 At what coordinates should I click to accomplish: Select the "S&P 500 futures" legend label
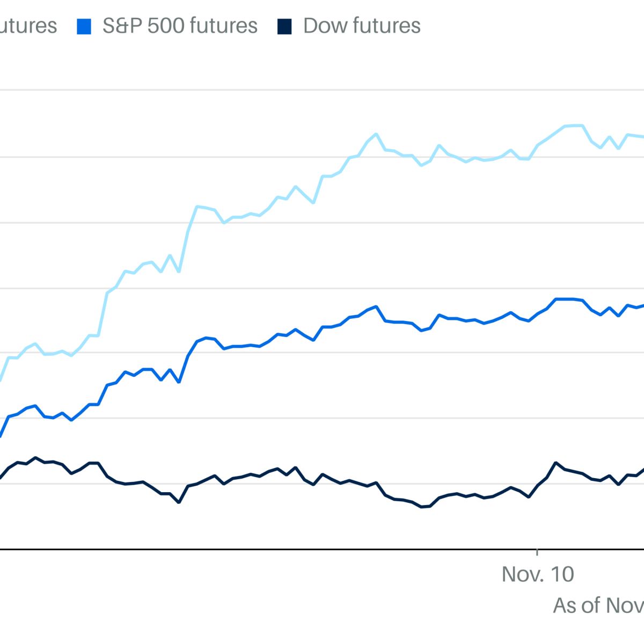[x=180, y=26]
